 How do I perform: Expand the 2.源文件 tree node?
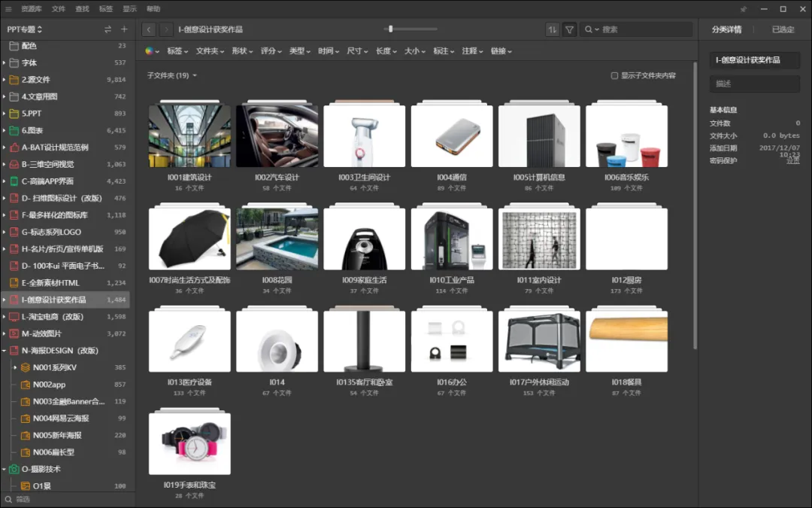tap(5, 80)
